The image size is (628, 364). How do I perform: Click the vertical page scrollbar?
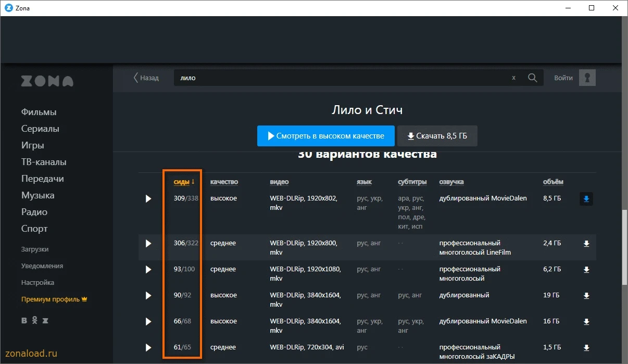[625, 247]
